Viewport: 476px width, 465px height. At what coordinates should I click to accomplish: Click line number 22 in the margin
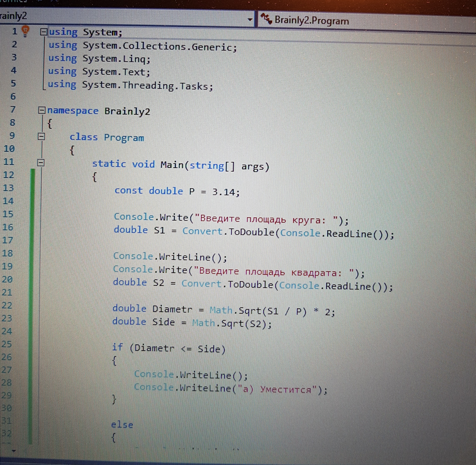pos(7,306)
